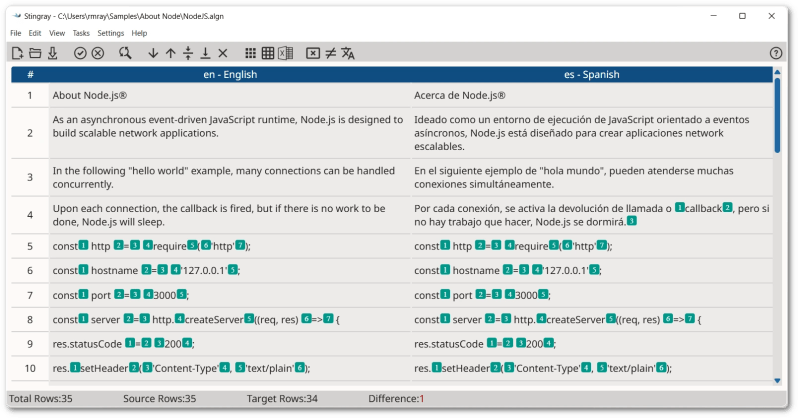Click the scrollbar up arrow
This screenshot has height=418, width=798.
coord(777,72)
